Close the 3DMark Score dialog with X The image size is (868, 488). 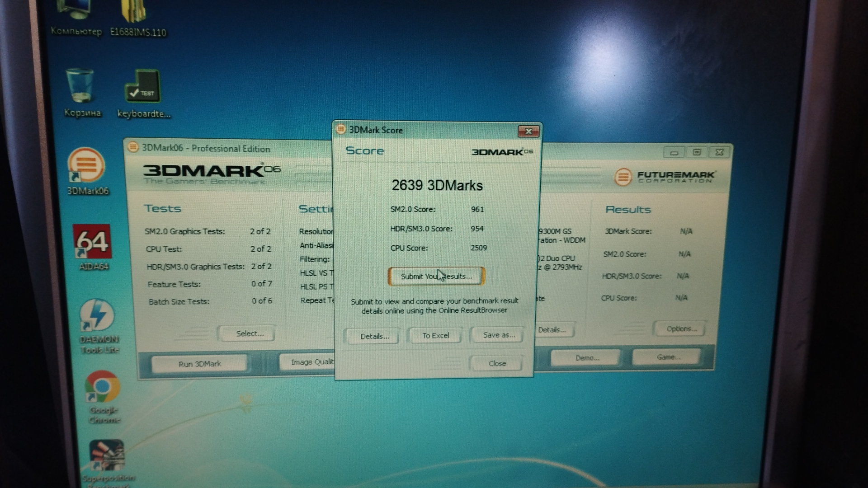click(x=528, y=131)
